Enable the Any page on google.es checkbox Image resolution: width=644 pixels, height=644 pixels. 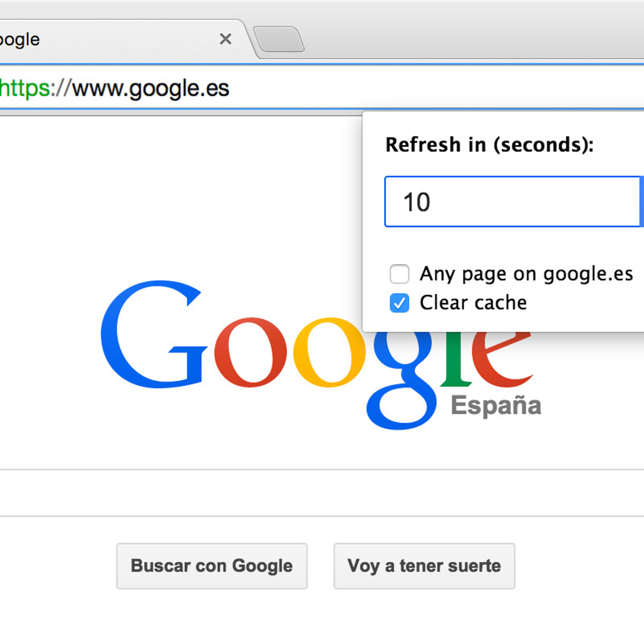pyautogui.click(x=399, y=274)
